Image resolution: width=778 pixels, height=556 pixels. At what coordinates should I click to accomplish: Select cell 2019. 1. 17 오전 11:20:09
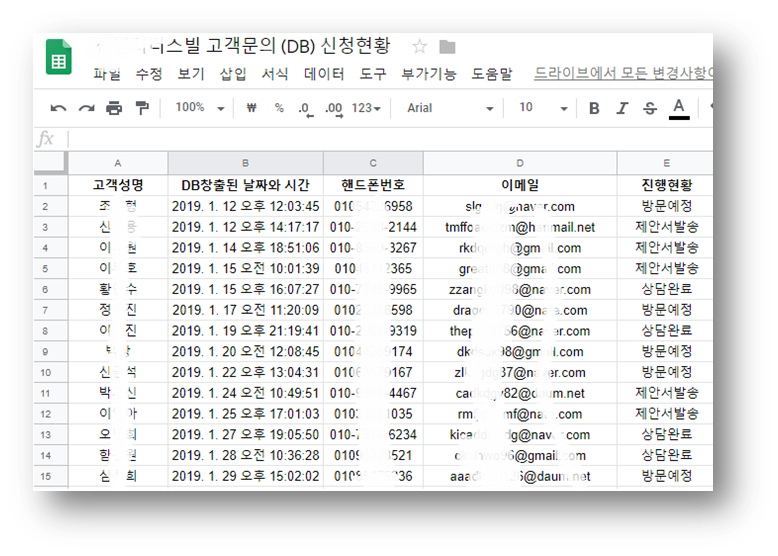(x=245, y=310)
